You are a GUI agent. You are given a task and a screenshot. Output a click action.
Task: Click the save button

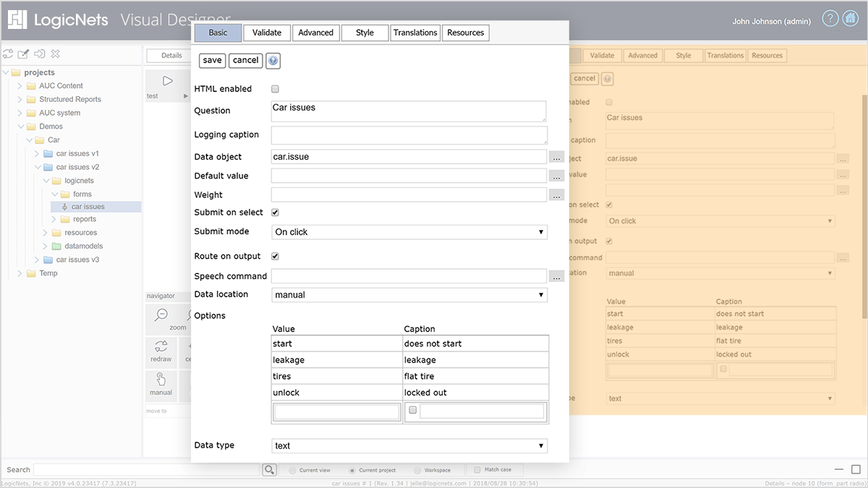point(212,61)
